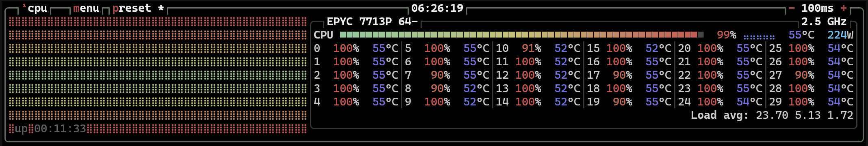The height and width of the screenshot is (146, 868).
Task: Click the Load avg: label
Action: (720, 115)
